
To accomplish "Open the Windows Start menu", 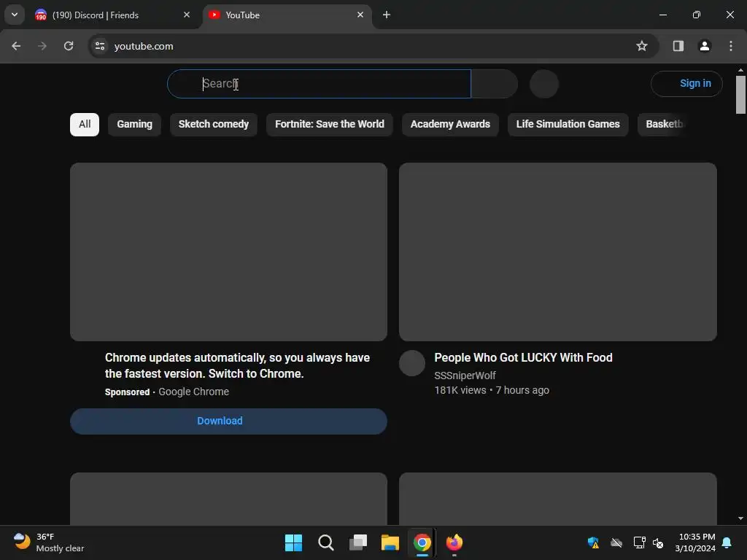I will coord(293,542).
